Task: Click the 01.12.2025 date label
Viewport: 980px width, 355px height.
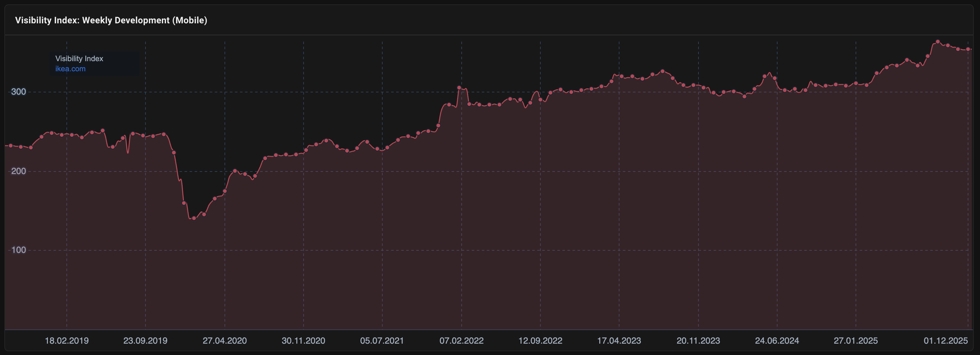Action: click(945, 340)
